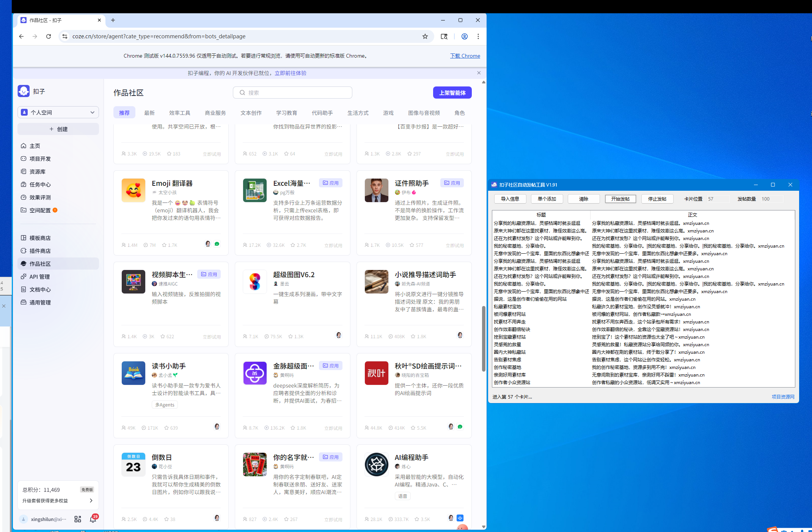Switch to the 效率工具 tab
Image resolution: width=812 pixels, height=532 pixels.
pyautogui.click(x=180, y=113)
